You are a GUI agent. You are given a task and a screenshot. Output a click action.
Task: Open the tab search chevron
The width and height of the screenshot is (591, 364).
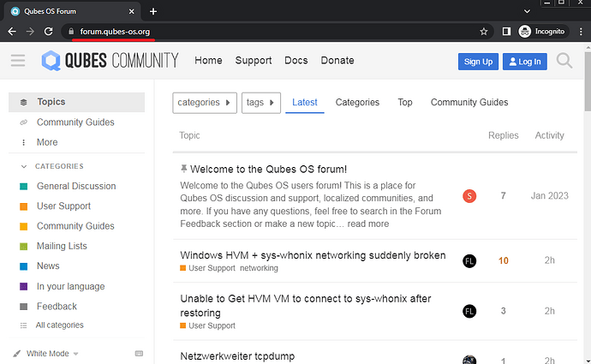[527, 11]
